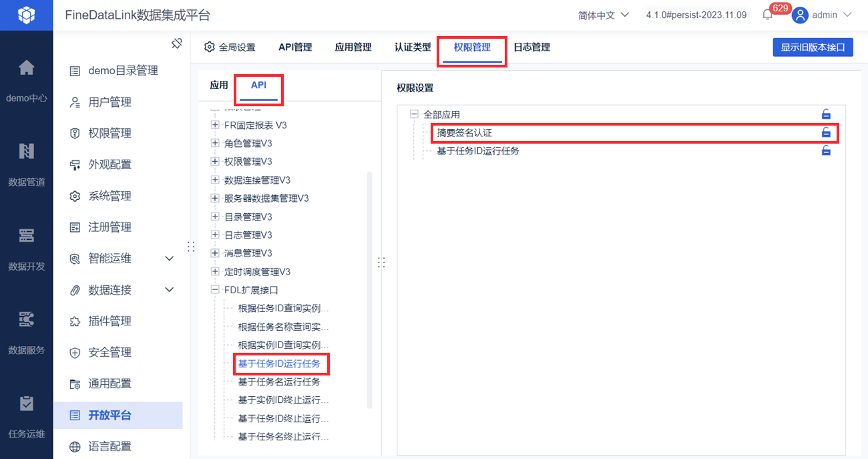Select 基于实例ID终止运行 tree item
868x459 pixels.
[x=284, y=400]
